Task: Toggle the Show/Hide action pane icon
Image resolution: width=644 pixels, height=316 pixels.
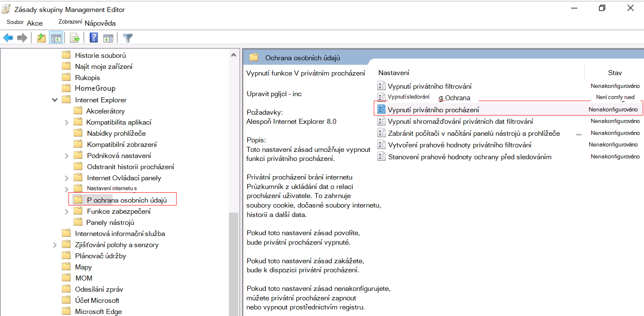Action: (108, 38)
